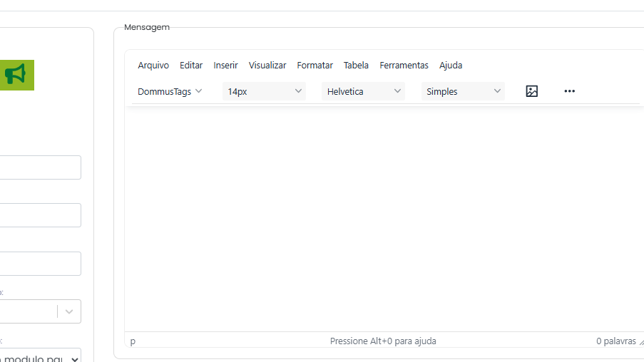Click the green megaphone icon
The image size is (644, 362).
pyautogui.click(x=15, y=74)
